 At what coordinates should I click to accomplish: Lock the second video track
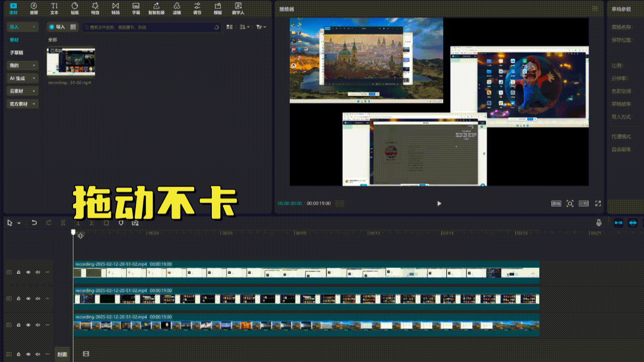(19, 299)
